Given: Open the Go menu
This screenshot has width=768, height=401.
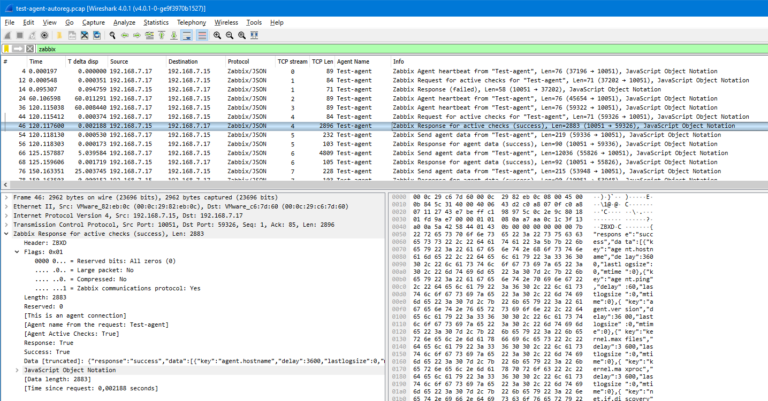Looking at the screenshot, I should pyautogui.click(x=70, y=23).
